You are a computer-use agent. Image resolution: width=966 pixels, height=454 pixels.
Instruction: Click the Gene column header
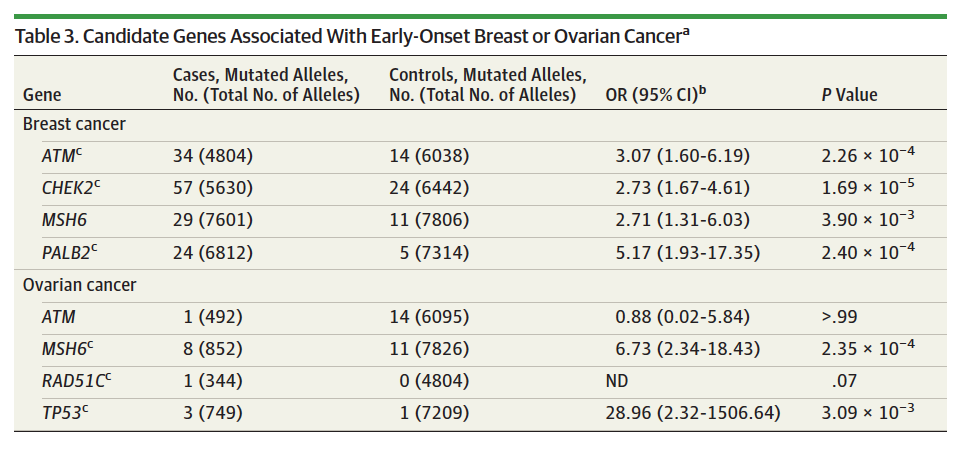tap(42, 95)
